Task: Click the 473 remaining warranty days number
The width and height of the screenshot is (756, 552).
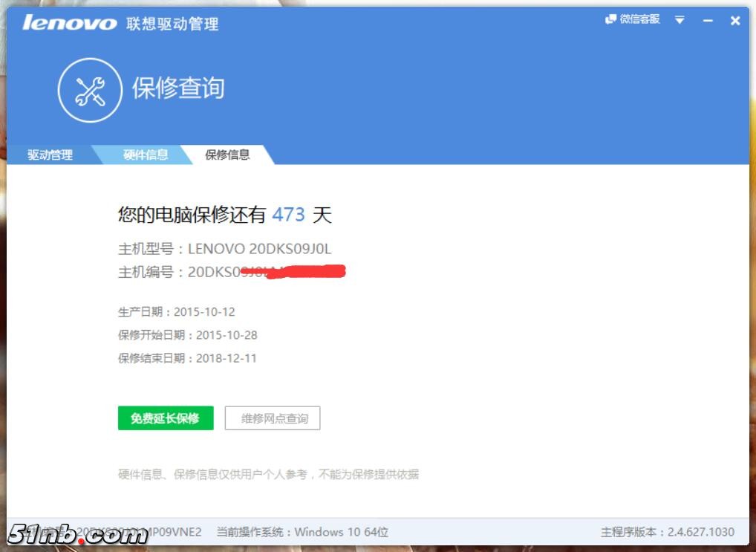Action: point(288,214)
